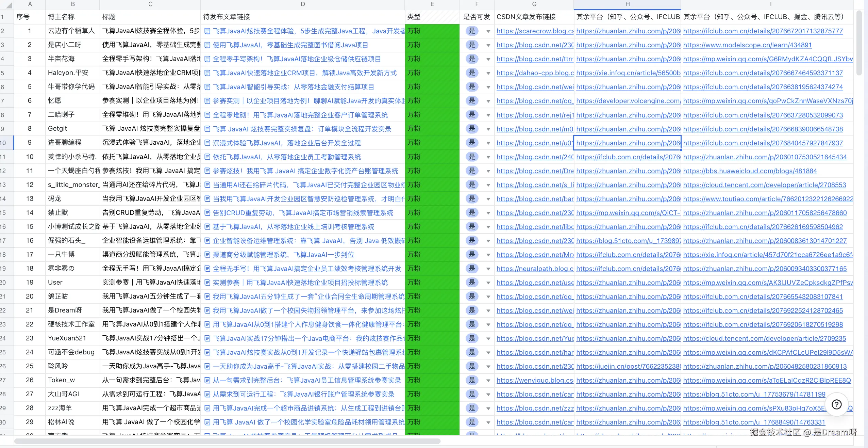Open 是否可发 dropdown in 云边有个稻草人 row

488,31
